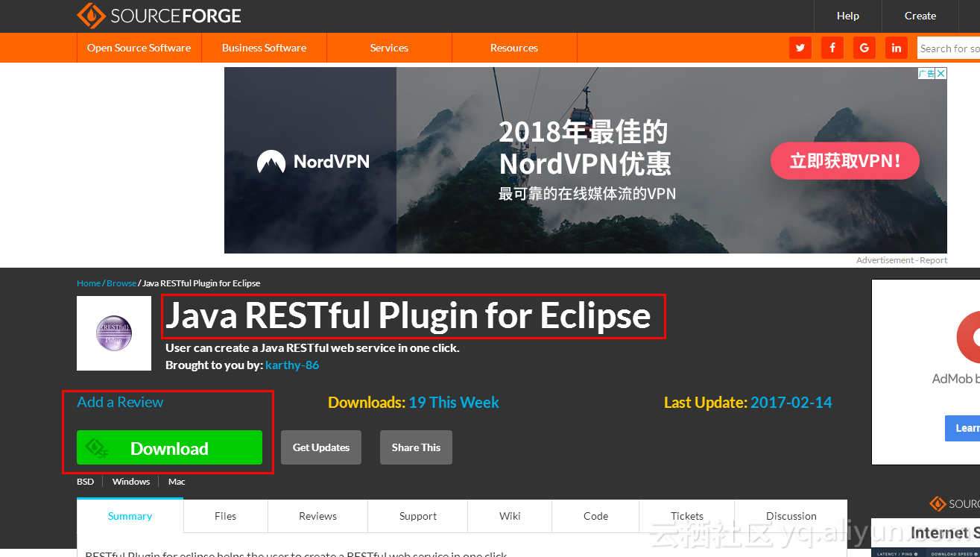980x557 pixels.
Task: Click the SourceForge logo
Action: [x=159, y=16]
